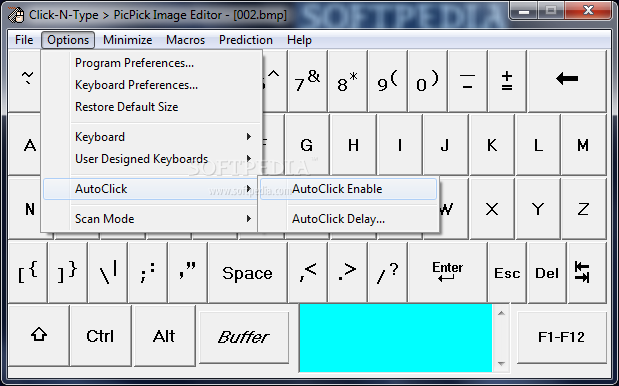Open the Help menu

pyautogui.click(x=299, y=40)
